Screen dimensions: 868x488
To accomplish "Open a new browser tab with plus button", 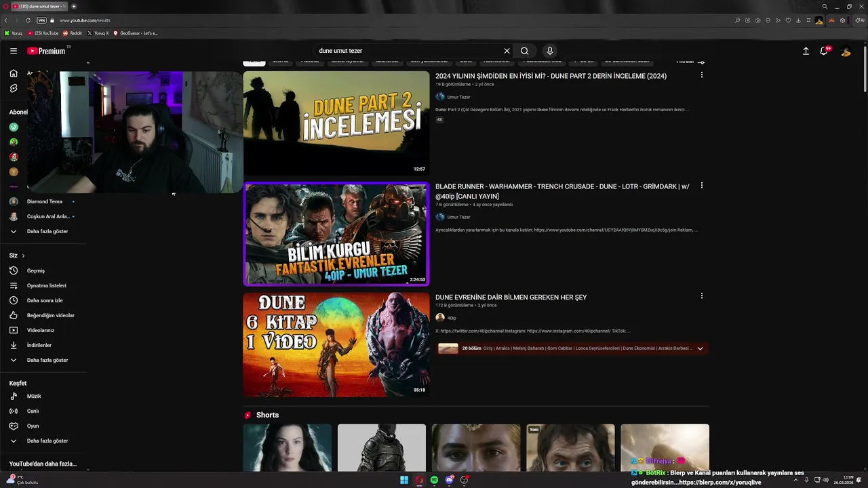I will [x=74, y=6].
